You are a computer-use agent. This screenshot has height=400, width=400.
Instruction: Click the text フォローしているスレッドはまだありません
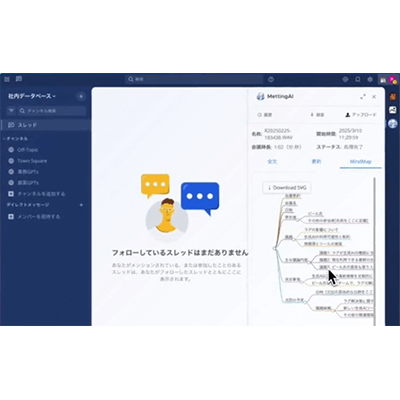click(180, 253)
